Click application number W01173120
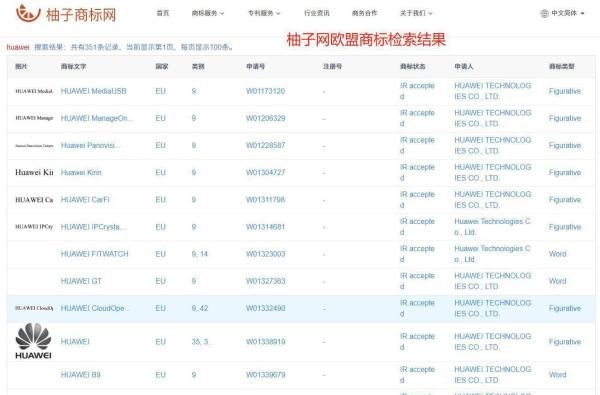The width and height of the screenshot is (600, 395). (266, 91)
